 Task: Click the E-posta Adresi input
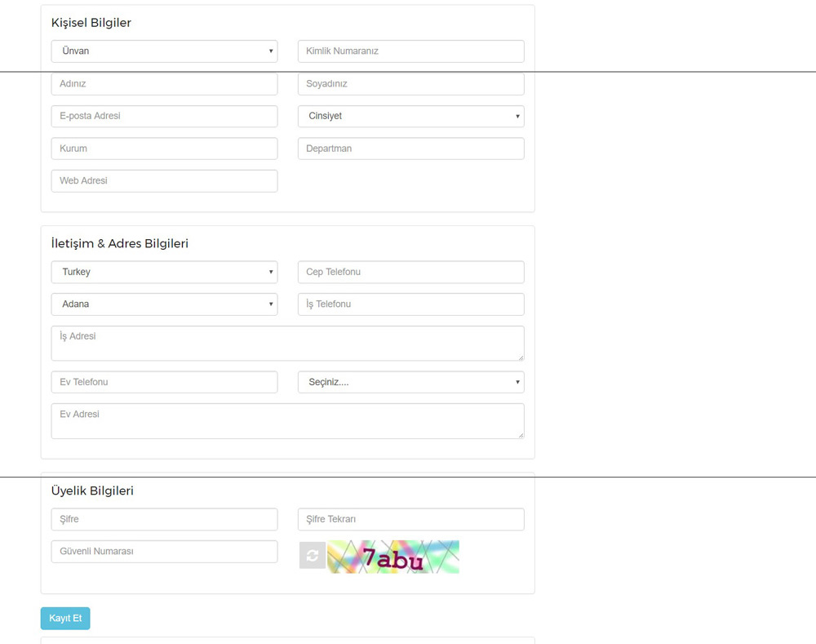click(164, 117)
